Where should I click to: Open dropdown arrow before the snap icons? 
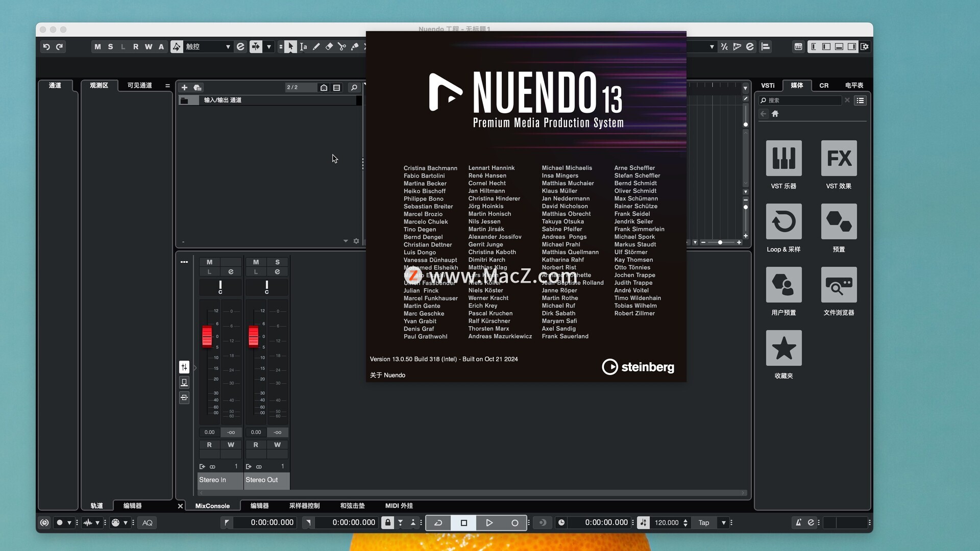tap(712, 46)
